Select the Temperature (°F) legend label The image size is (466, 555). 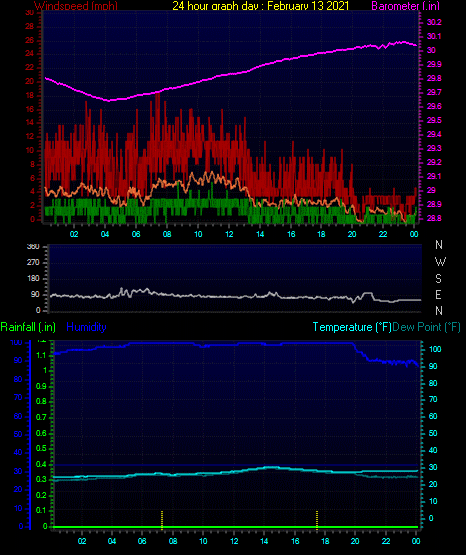click(x=352, y=327)
